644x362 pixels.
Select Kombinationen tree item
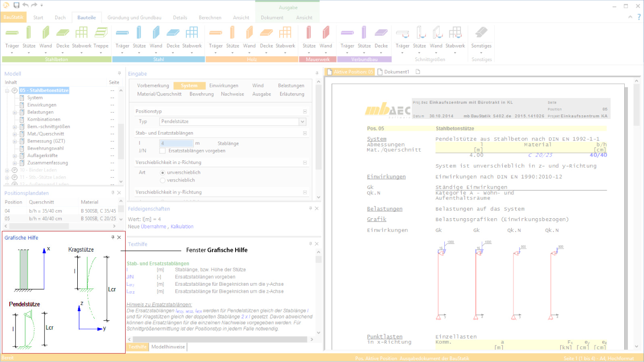(44, 119)
